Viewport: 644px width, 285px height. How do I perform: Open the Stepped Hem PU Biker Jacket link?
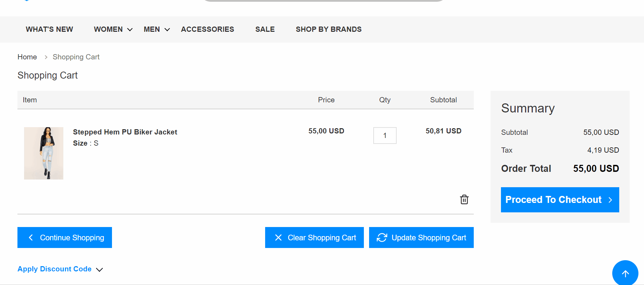[x=125, y=132]
